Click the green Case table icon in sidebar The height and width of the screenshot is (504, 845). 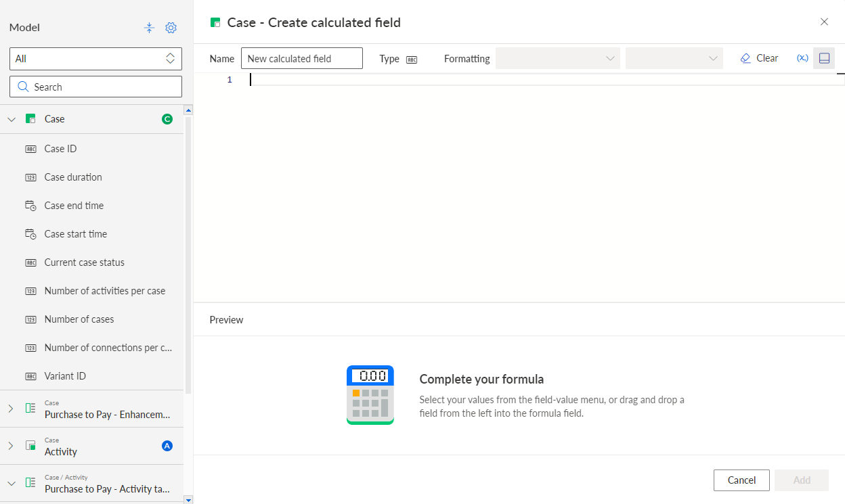[x=30, y=119]
